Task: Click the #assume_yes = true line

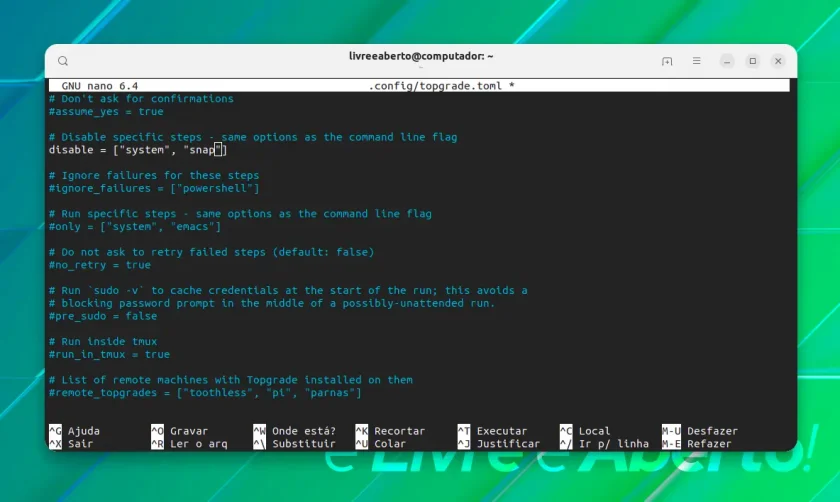Action: point(106,111)
